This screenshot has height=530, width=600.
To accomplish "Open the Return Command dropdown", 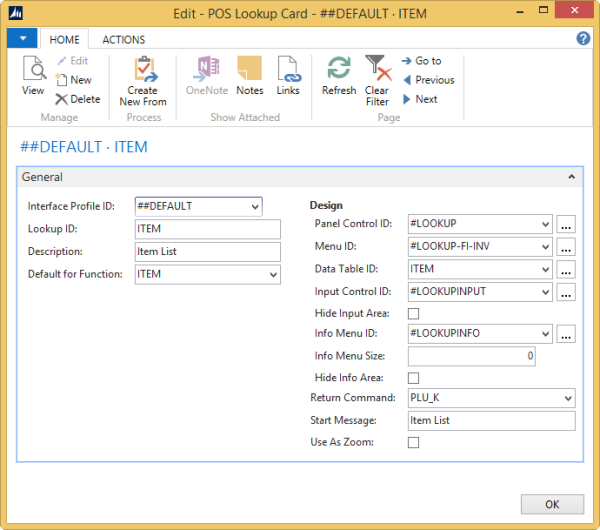I will pos(567,399).
